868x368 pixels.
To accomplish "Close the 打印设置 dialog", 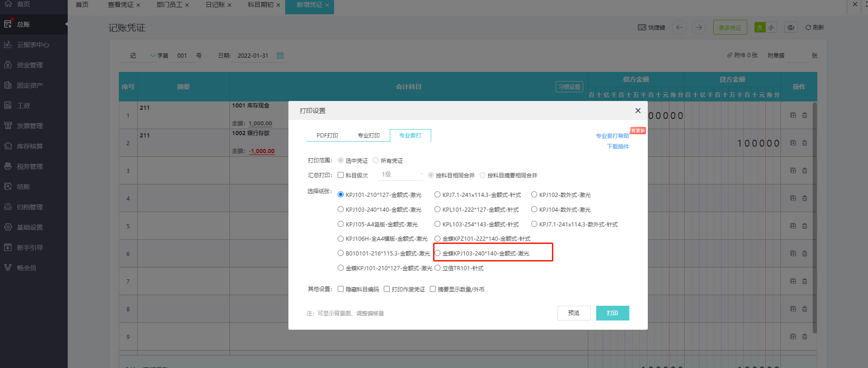I will pos(638,111).
